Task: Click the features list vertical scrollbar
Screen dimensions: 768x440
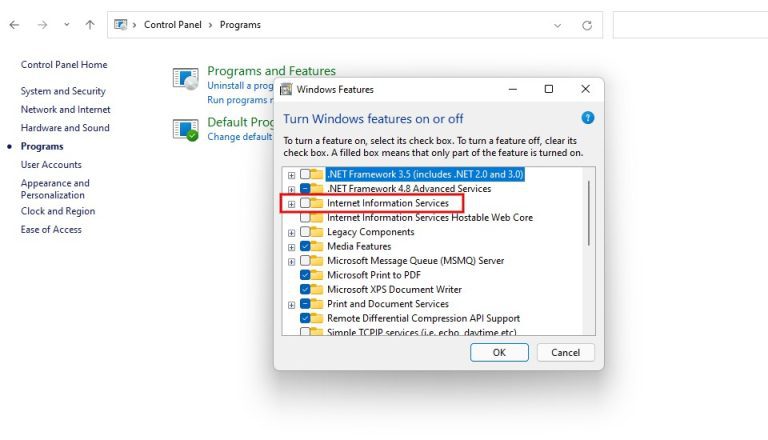Action: coord(589,210)
